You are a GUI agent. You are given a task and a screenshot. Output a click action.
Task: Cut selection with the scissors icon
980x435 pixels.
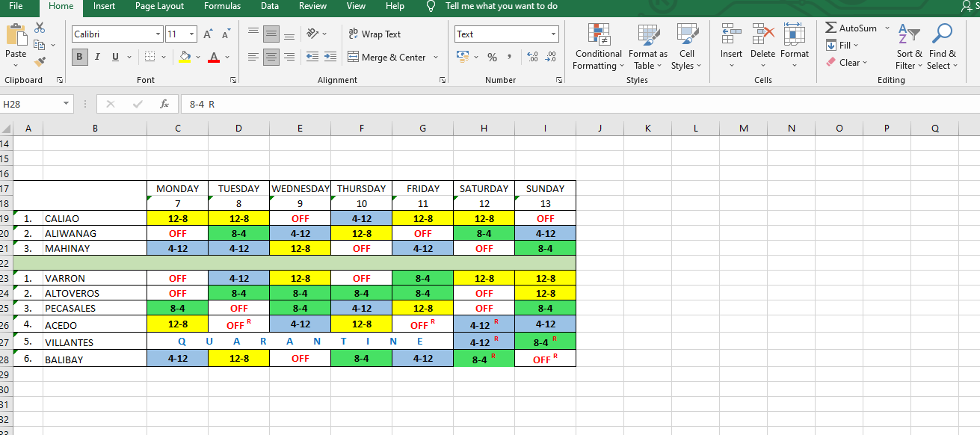pos(40,28)
